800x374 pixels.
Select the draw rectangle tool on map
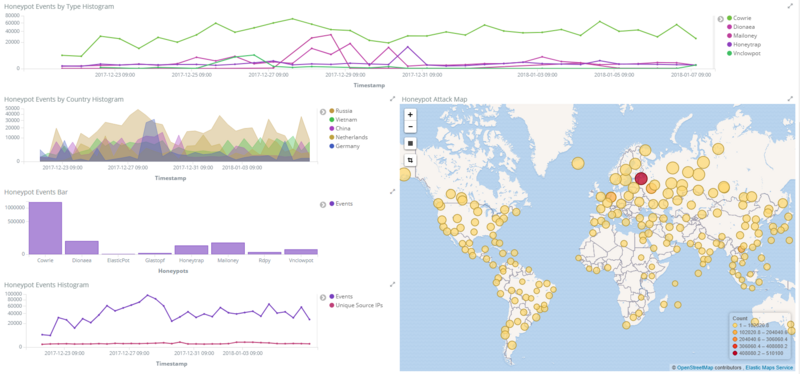point(410,143)
